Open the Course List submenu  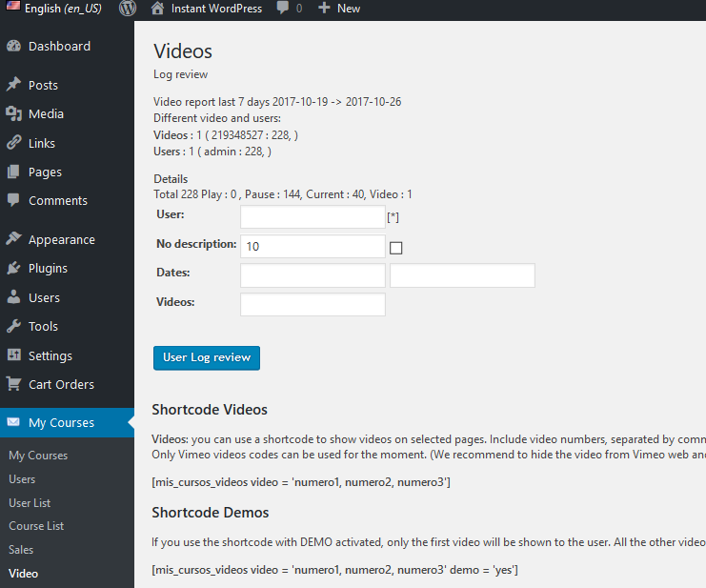tap(36, 526)
